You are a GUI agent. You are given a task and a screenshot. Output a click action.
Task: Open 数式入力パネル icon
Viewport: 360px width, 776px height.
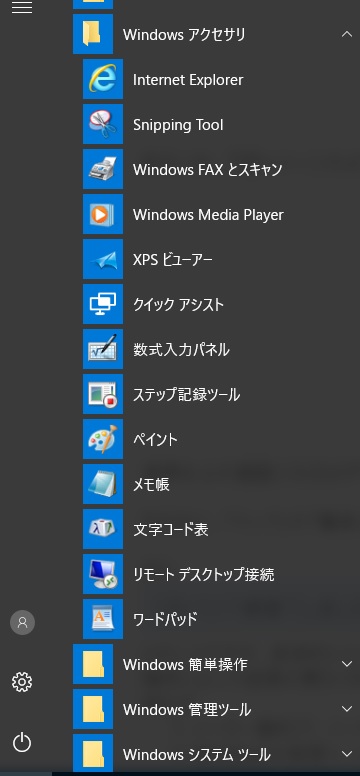point(103,349)
